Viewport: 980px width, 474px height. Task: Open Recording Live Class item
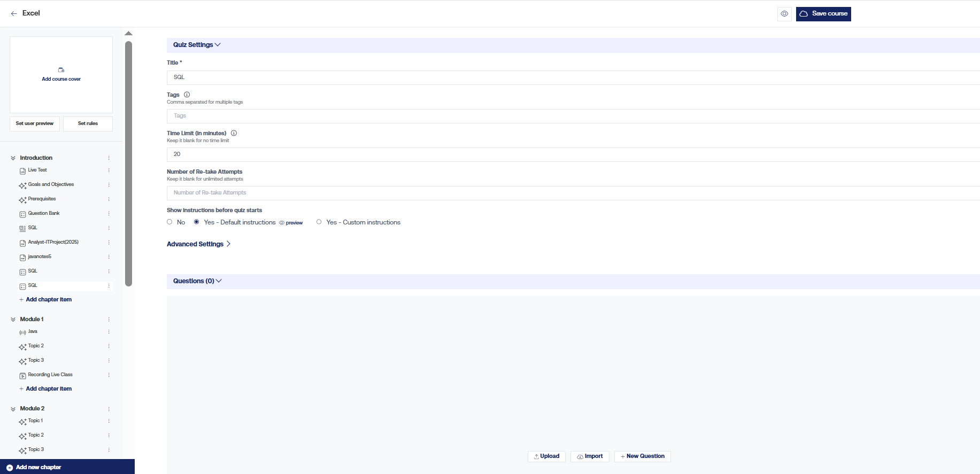pos(50,375)
